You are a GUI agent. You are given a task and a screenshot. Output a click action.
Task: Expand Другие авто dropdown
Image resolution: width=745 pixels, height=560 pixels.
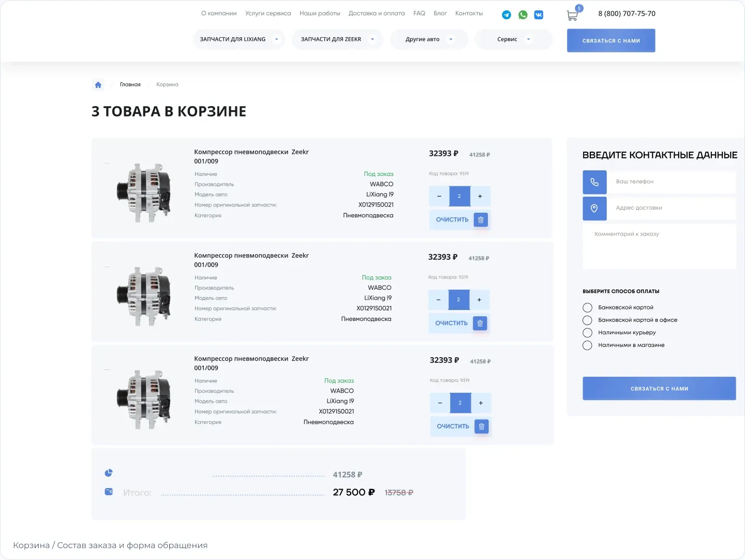(429, 39)
